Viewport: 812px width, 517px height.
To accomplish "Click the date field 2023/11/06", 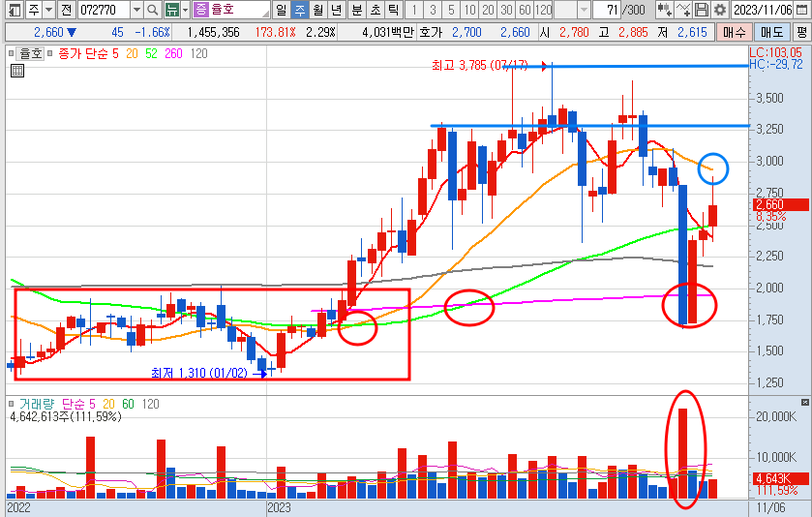I will (763, 10).
